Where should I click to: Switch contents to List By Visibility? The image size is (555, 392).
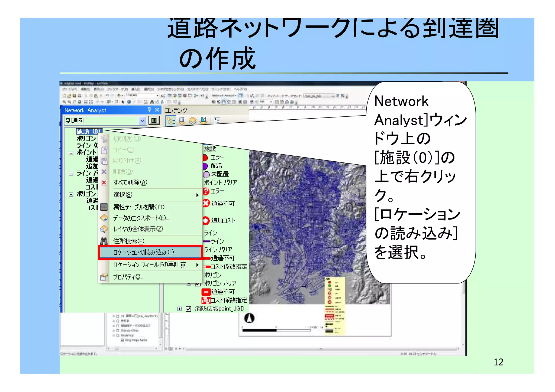(192, 121)
